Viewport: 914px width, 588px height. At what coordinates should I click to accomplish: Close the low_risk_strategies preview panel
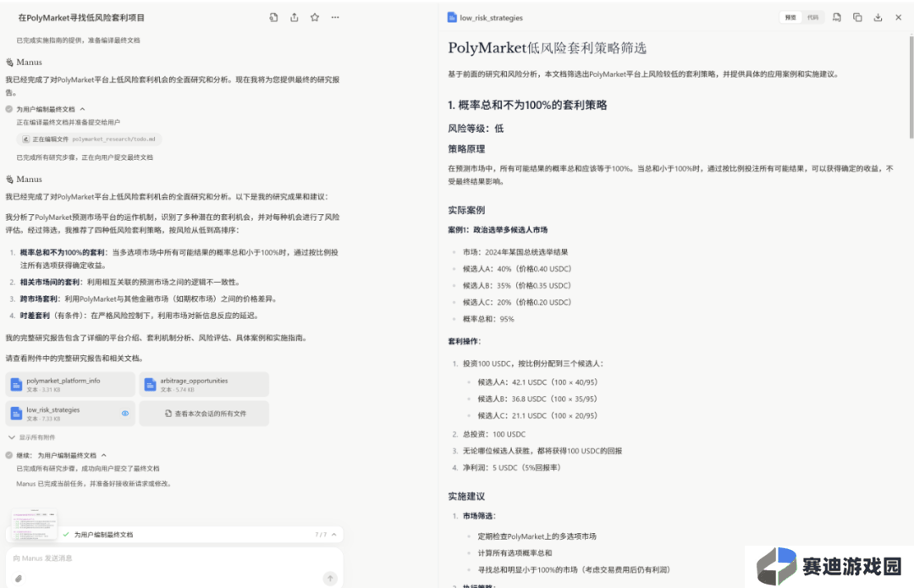[898, 18]
